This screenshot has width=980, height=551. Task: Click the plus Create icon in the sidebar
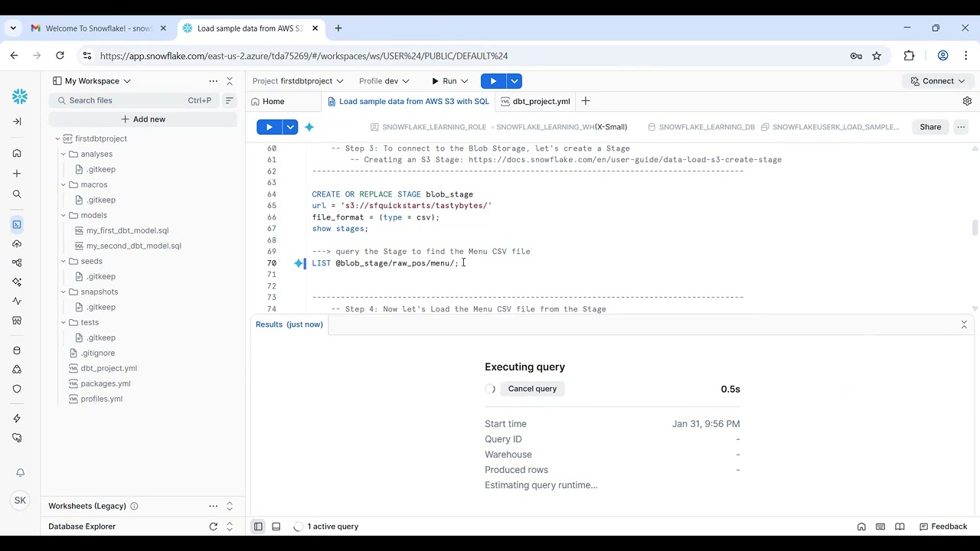tap(17, 174)
